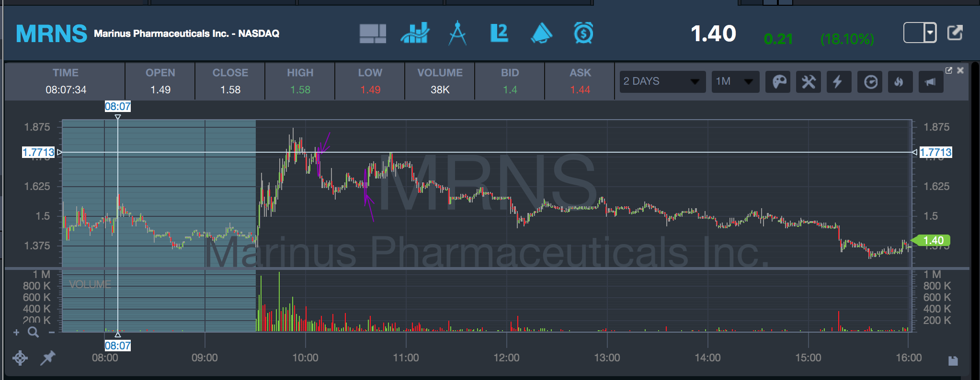Open the empty box dropdown near price
This screenshot has height=380, width=980.
point(920,33)
